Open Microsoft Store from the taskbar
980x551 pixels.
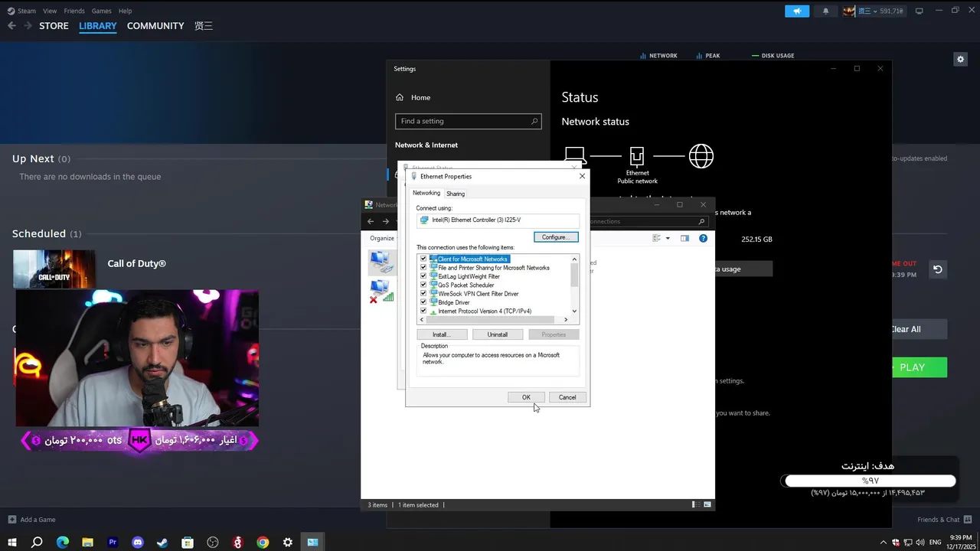coord(188,543)
